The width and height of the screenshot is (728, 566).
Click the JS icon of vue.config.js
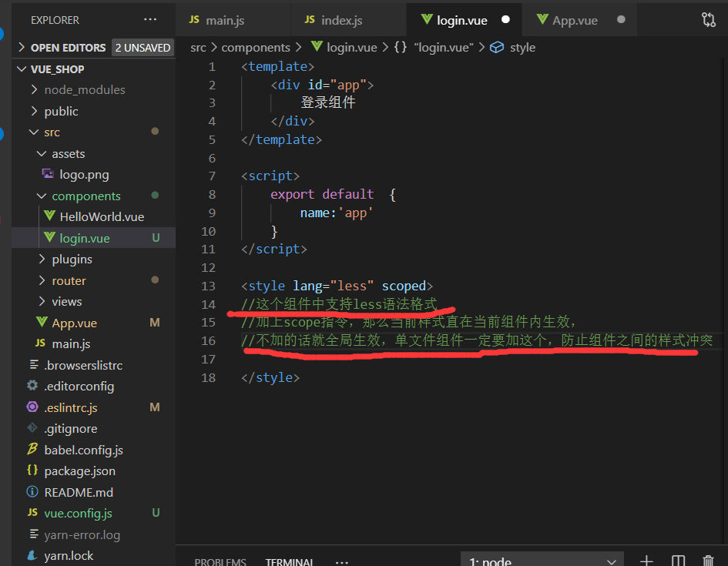tap(32, 512)
